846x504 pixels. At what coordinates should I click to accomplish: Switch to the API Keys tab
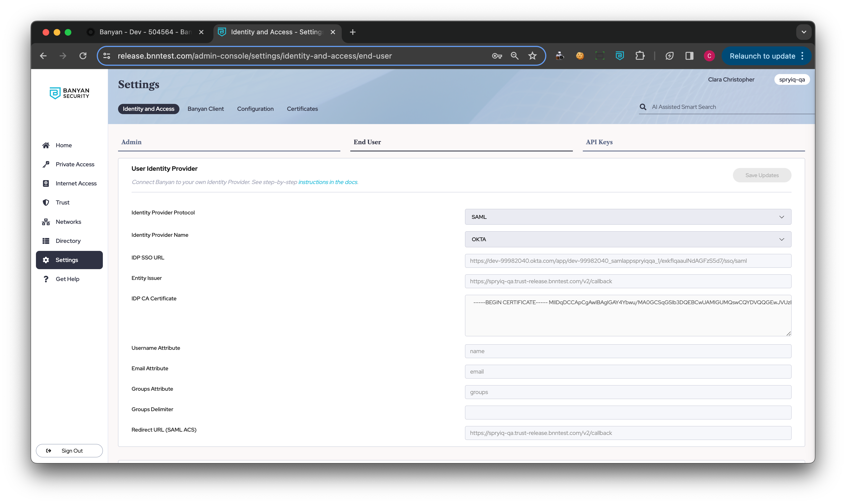(x=599, y=142)
